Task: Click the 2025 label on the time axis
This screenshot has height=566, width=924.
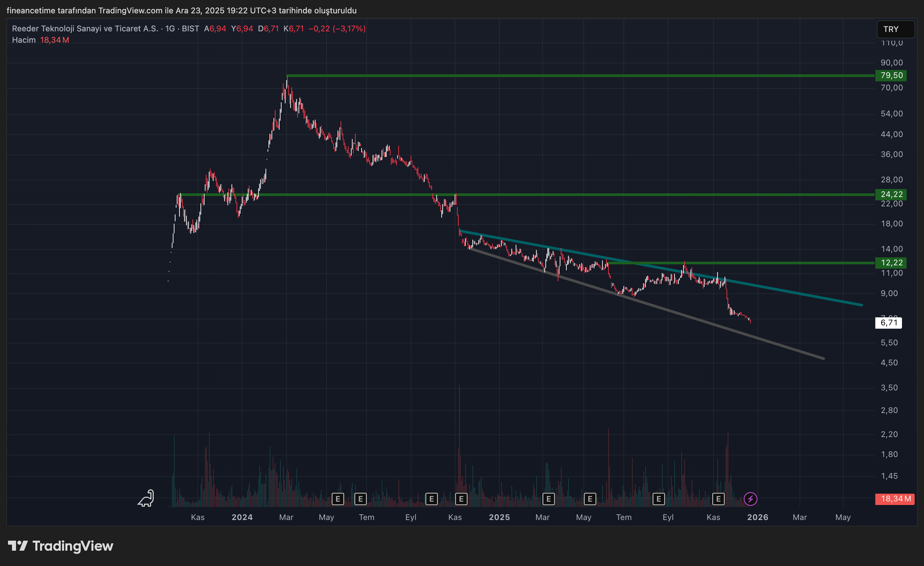Action: pyautogui.click(x=499, y=517)
